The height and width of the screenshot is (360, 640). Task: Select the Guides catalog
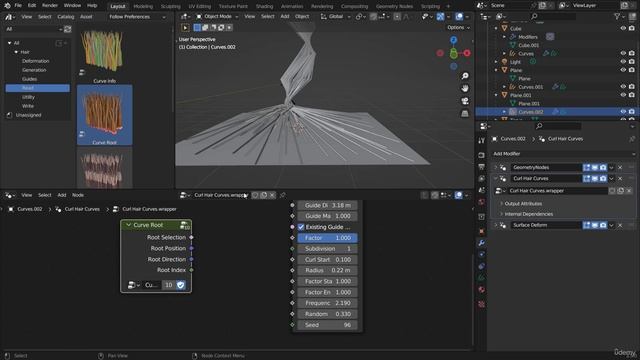coord(29,79)
